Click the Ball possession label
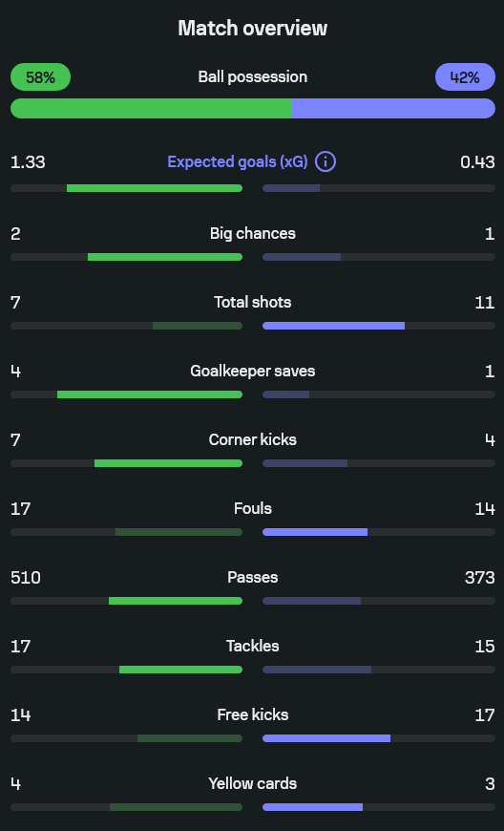The image size is (504, 831). (x=253, y=76)
